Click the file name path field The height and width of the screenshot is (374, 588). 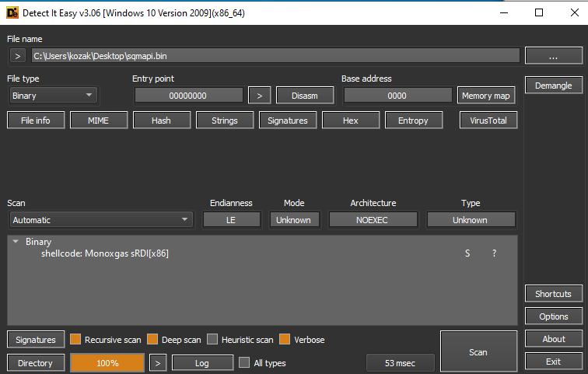pos(275,56)
